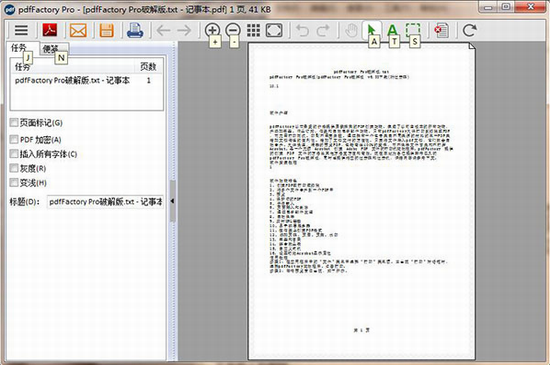The width and height of the screenshot is (550, 365).
Task: Choose the dashed snapshot selection tool
Action: tap(413, 30)
